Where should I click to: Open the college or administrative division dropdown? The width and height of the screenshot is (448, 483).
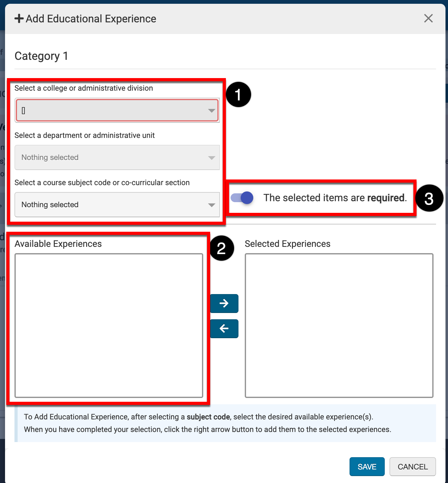coord(117,110)
